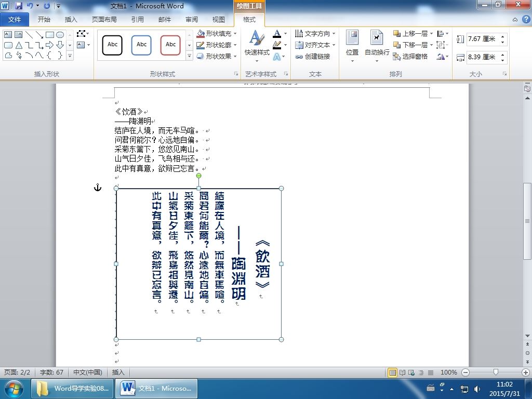Image resolution: width=532 pixels, height=399 pixels.
Task: Toggle the 插入 insert mode indicator
Action: click(118, 372)
